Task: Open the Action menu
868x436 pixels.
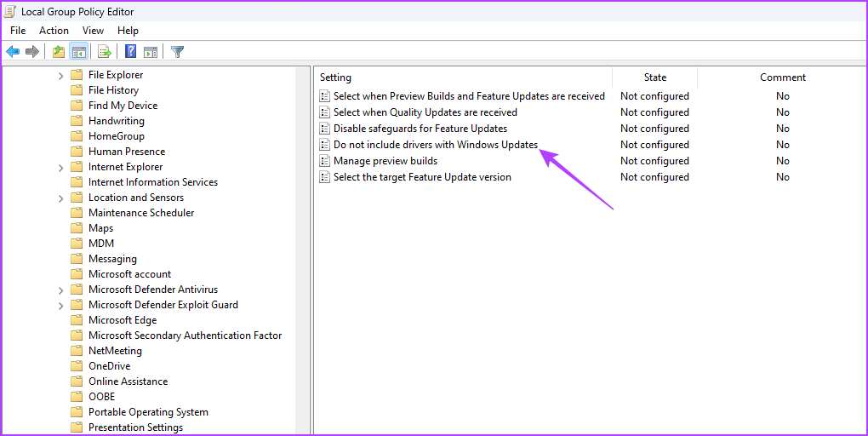Action: 54,31
